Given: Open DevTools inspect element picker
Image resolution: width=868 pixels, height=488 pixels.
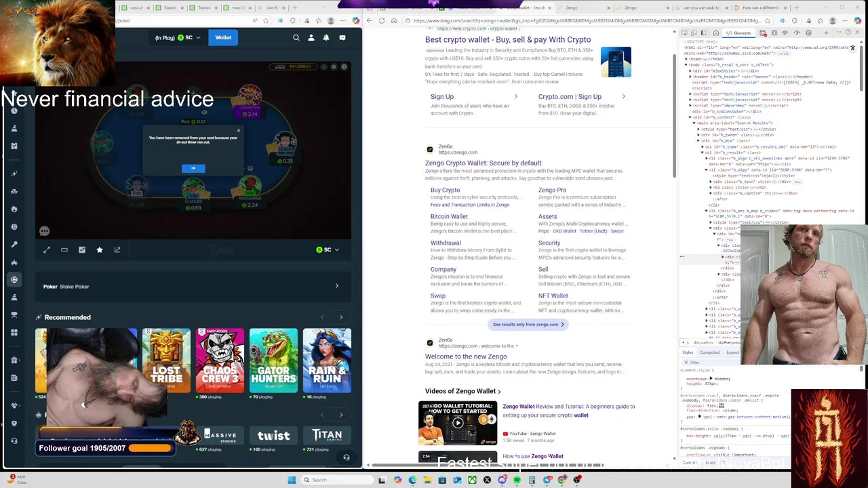Looking at the screenshot, I should tap(684, 33).
